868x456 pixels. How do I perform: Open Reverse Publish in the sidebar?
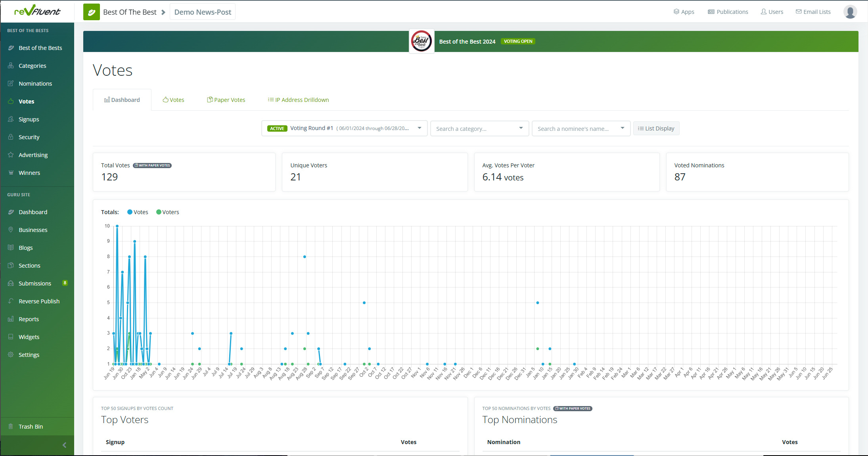pos(39,301)
